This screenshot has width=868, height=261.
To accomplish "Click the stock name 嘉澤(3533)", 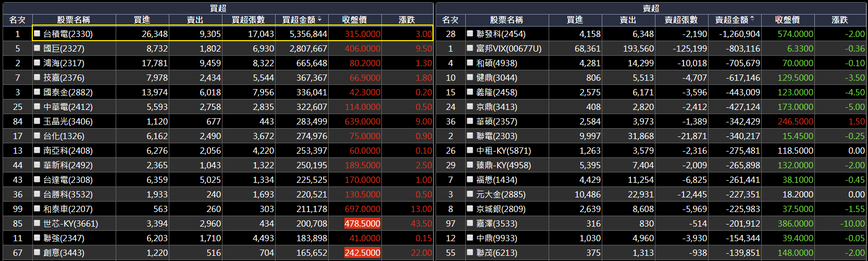I will click(497, 223).
